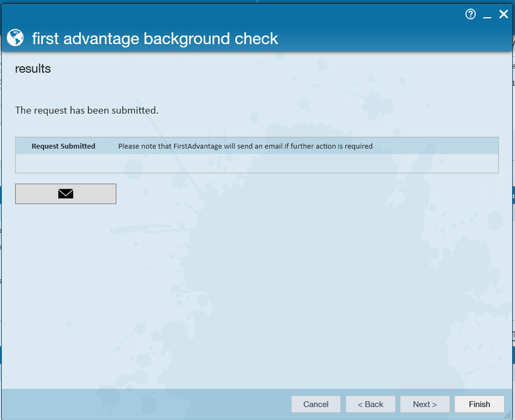Go back with the < Back button
Image resolution: width=515 pixels, height=420 pixels.
(370, 404)
